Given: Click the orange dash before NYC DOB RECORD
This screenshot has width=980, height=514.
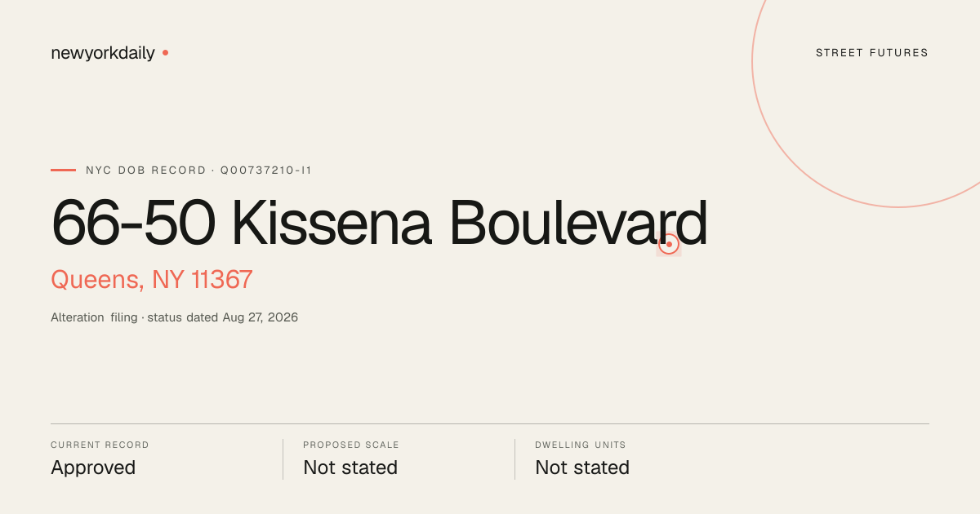Looking at the screenshot, I should 63,171.
